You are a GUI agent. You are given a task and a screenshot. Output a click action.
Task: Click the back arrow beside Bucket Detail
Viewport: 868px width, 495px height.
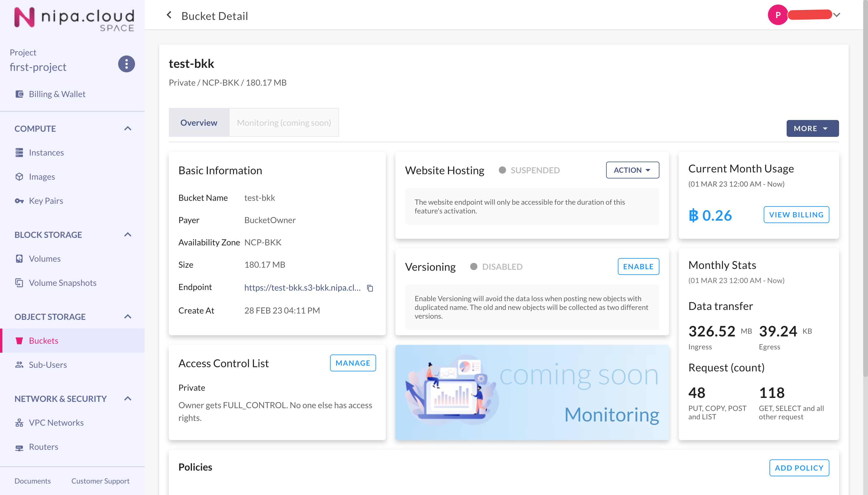[169, 15]
